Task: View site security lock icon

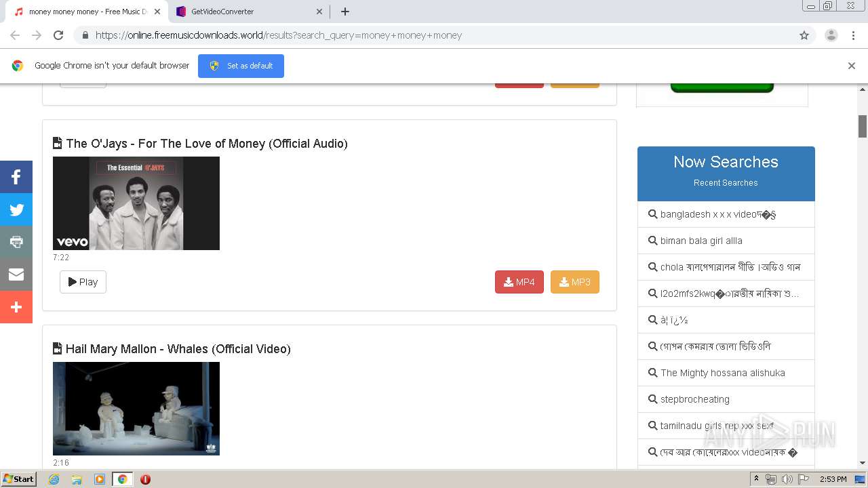Action: click(85, 35)
